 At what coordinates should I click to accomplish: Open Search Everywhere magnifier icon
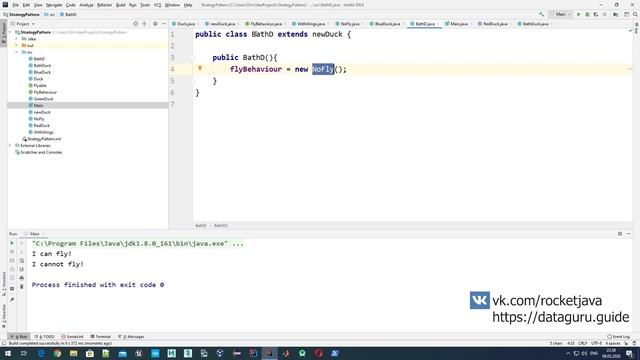[x=635, y=14]
